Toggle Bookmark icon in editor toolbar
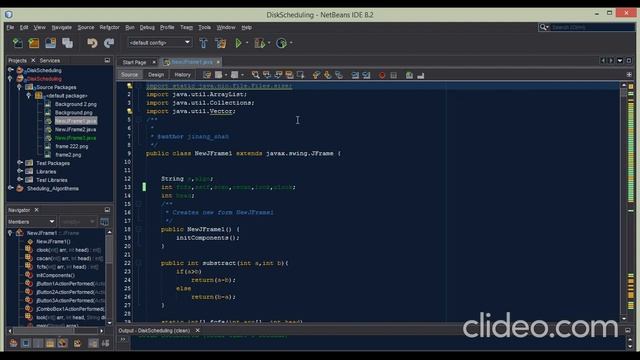640x360 pixels. click(339, 75)
